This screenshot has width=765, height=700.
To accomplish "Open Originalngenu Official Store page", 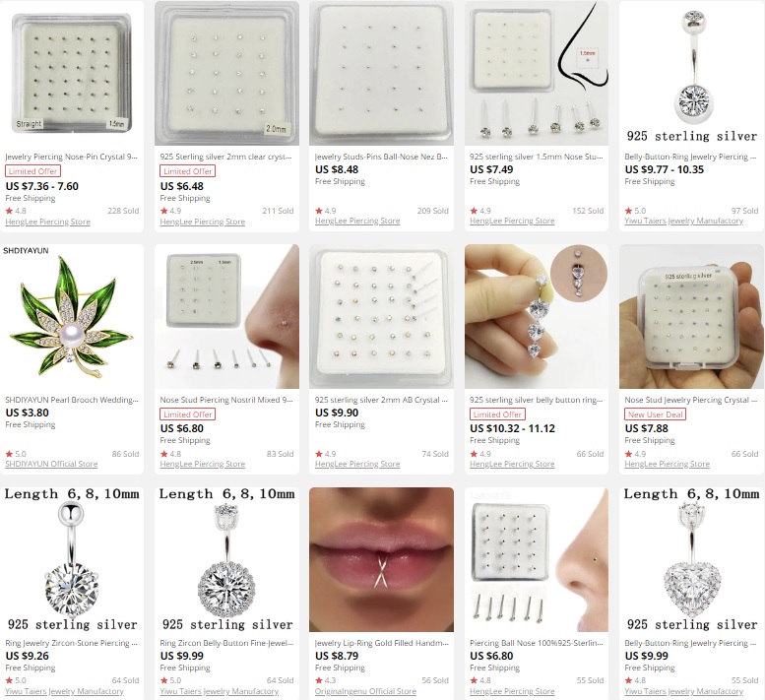I will [x=365, y=691].
